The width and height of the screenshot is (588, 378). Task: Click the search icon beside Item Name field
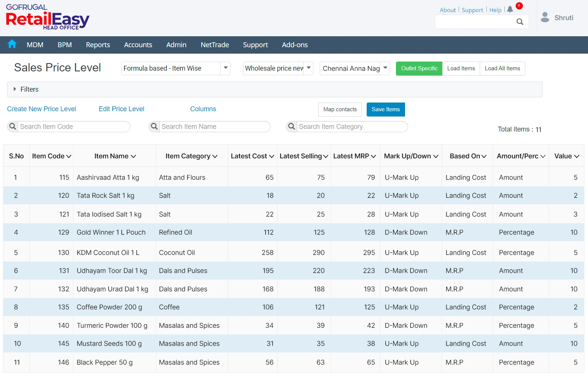154,127
